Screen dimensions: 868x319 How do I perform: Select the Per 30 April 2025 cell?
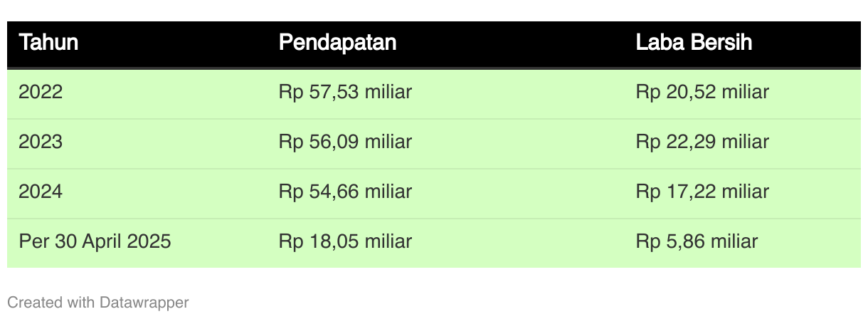95,241
